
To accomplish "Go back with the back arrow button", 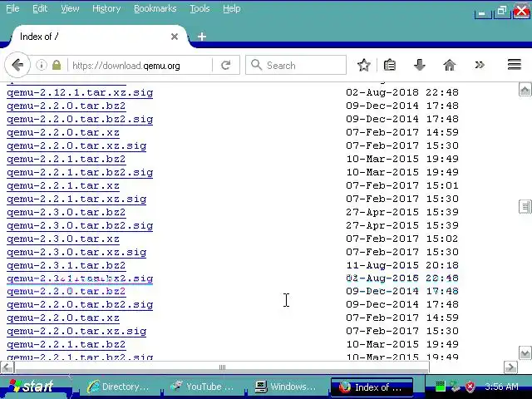I will 17,65.
